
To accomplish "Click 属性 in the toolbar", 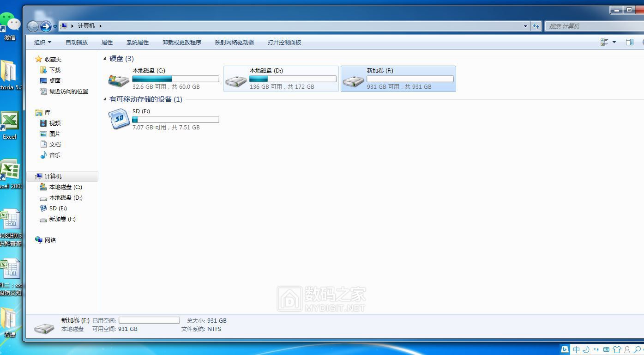I will click(107, 42).
